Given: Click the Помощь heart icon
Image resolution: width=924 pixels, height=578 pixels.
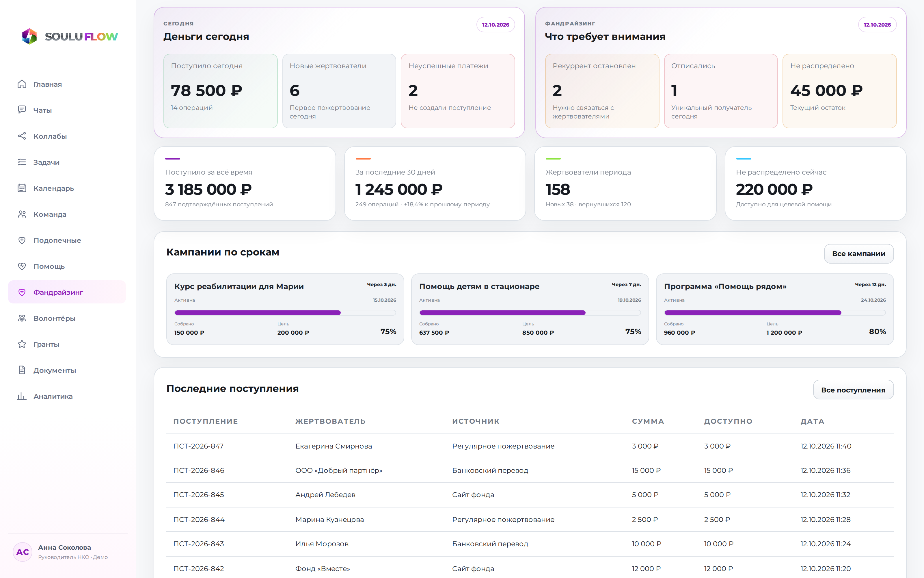Looking at the screenshot, I should click(x=22, y=266).
